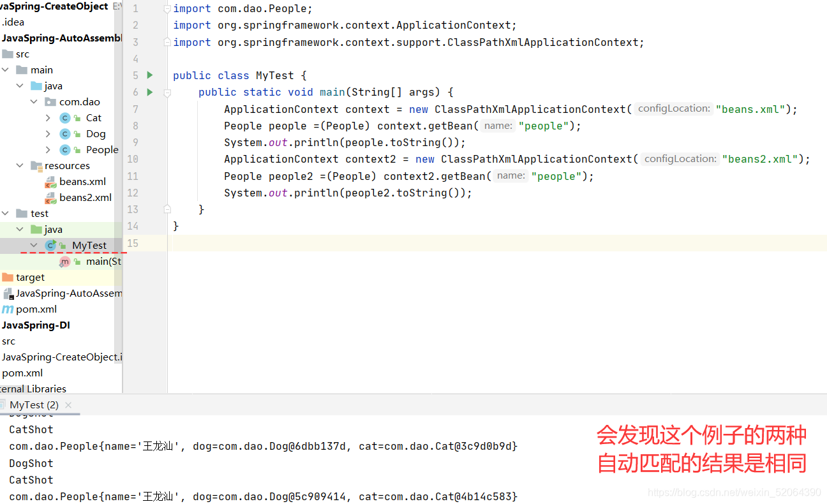Click the JavaSpring-AutoAssem iml file icon

[8, 293]
